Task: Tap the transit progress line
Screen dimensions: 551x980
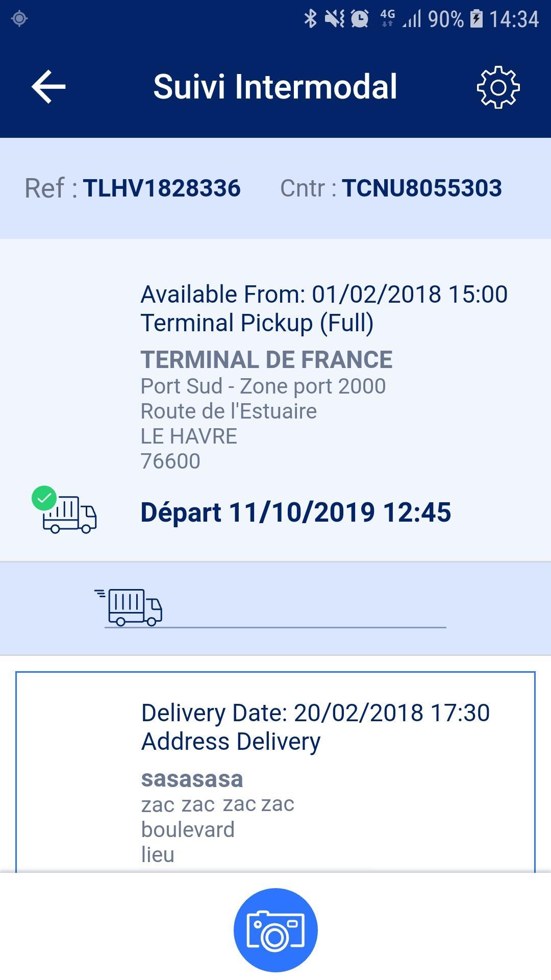Action: 275,627
